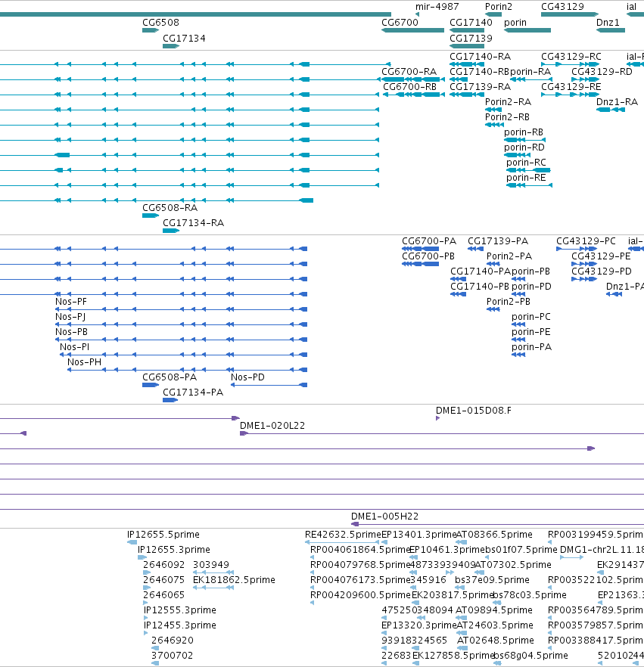The height and width of the screenshot is (667, 644).
Task: Select the CG17134 gene label
Action: pyautogui.click(x=184, y=39)
